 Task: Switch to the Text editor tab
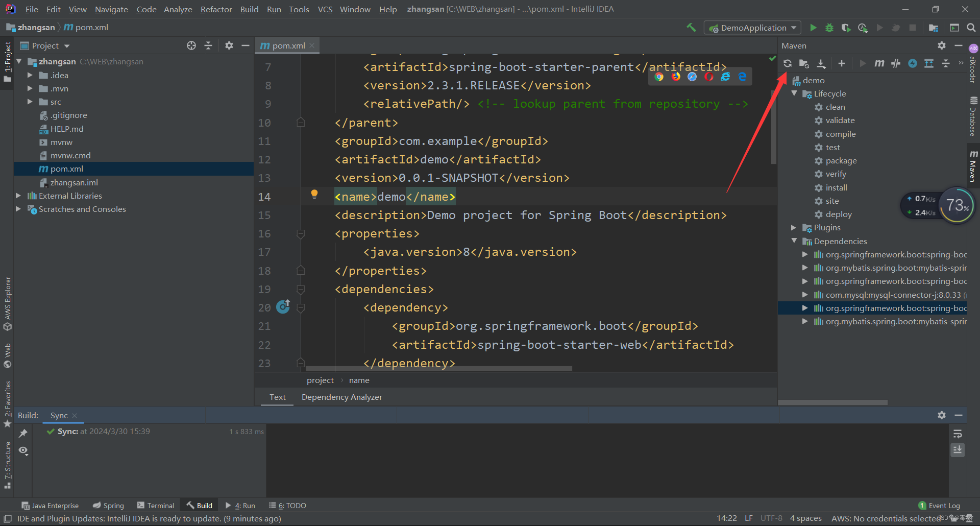[x=277, y=397]
